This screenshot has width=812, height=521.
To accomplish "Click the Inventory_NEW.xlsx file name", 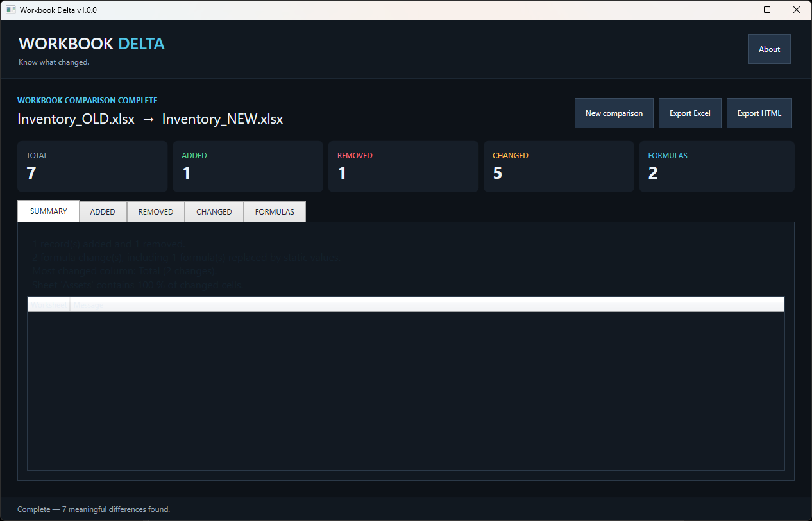I will [x=223, y=119].
